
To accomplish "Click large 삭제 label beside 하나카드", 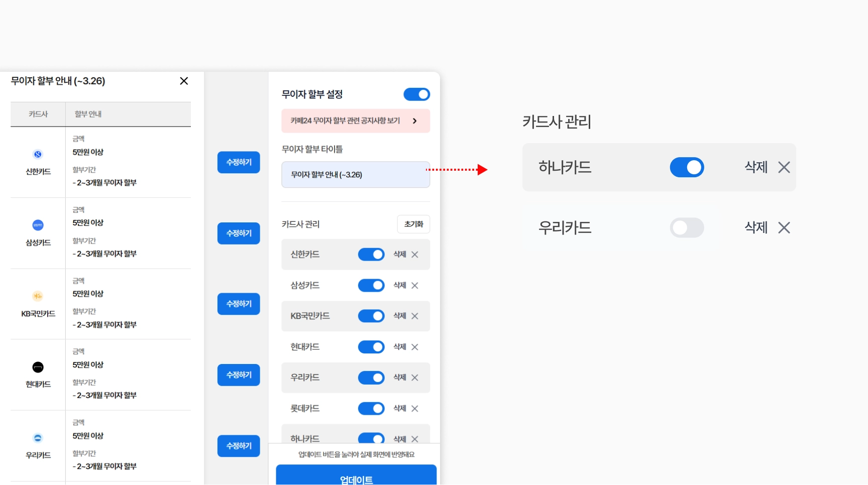I will (756, 167).
